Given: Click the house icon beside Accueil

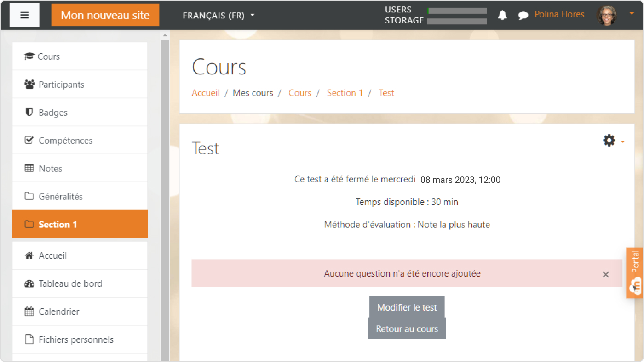Looking at the screenshot, I should 29,255.
